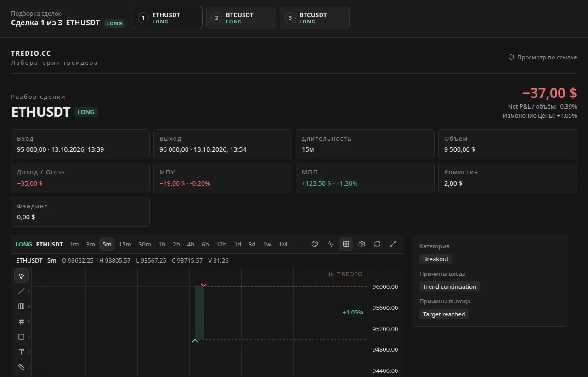The width and height of the screenshot is (588, 377).
Task: Switch chart to 1h timeframe
Action: point(162,244)
